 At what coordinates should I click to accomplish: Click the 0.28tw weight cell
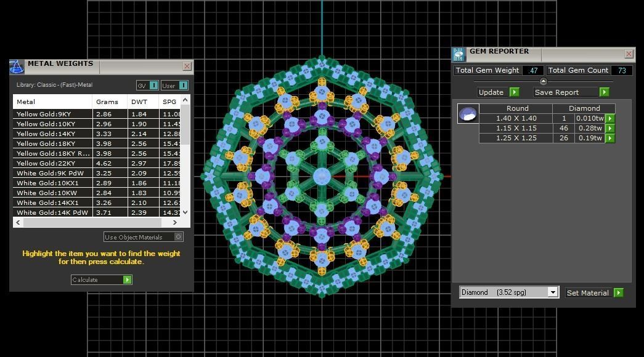[590, 129]
